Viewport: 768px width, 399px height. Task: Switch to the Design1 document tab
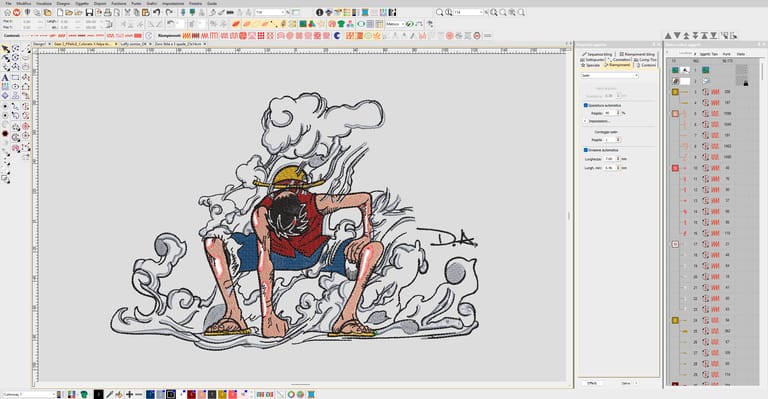pos(39,44)
